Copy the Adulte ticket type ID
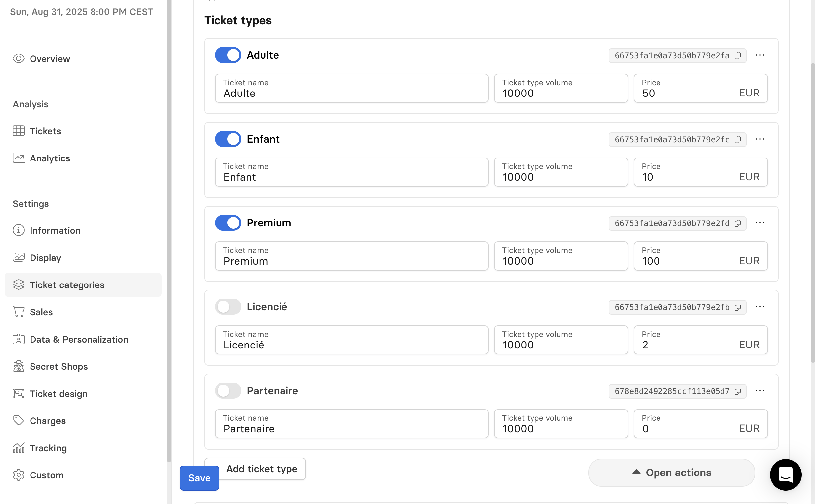The image size is (815, 504). point(738,55)
